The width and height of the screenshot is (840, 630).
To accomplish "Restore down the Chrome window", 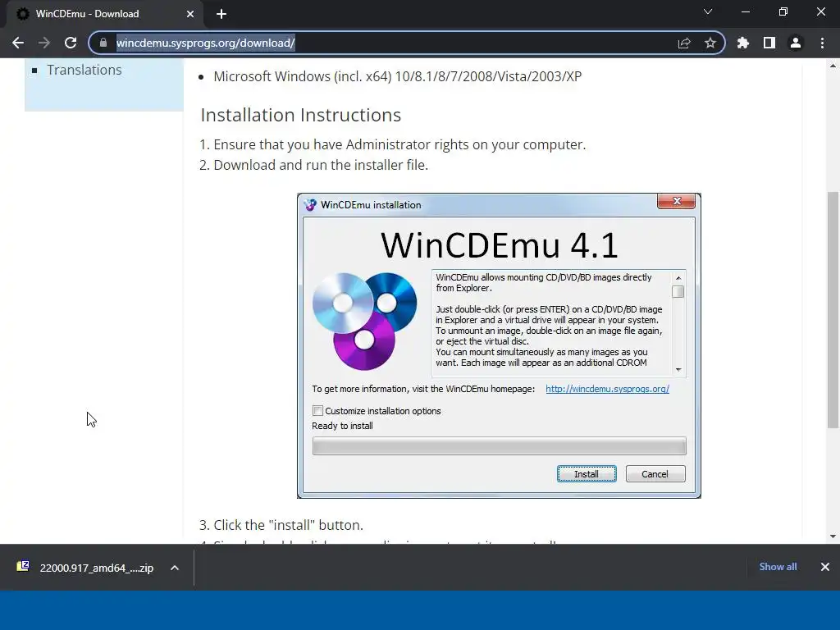I will tap(783, 11).
